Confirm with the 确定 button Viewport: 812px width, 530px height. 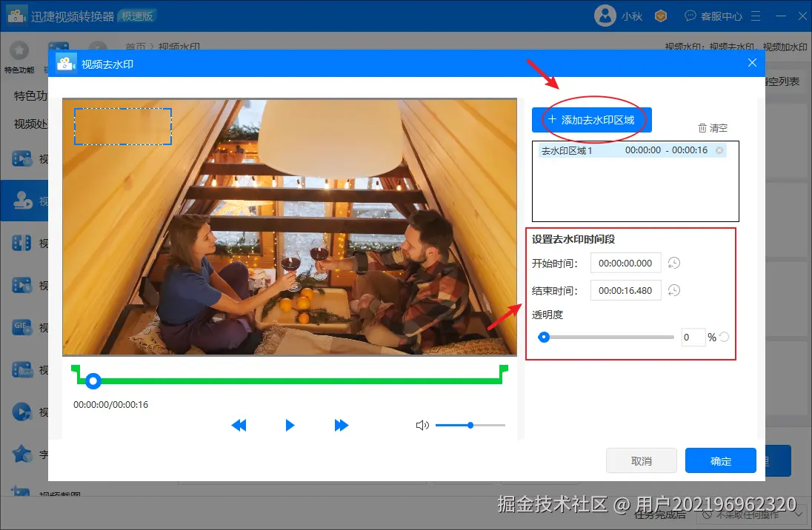coord(721,460)
